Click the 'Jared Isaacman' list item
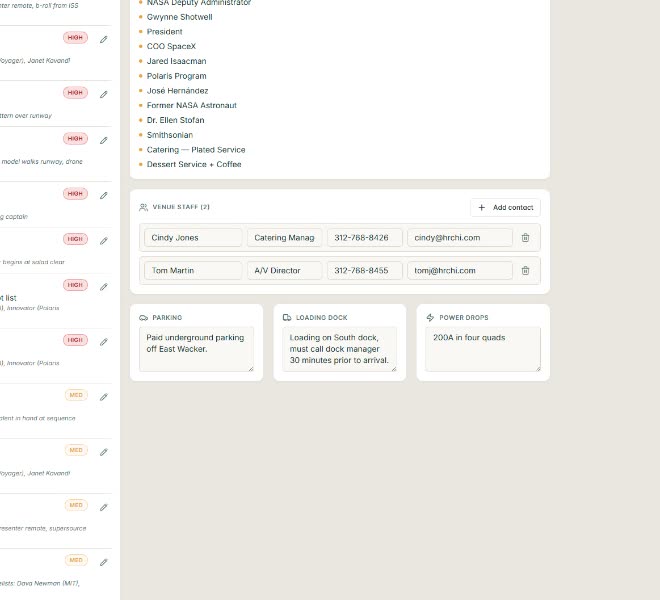Viewport: 660px width, 600px height. 176,61
